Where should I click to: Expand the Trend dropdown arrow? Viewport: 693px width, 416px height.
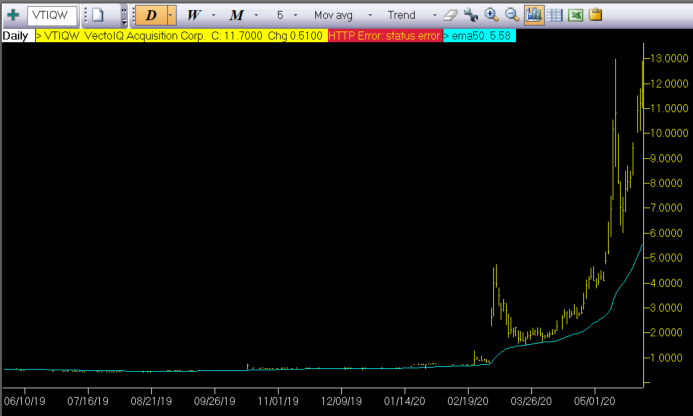(434, 15)
